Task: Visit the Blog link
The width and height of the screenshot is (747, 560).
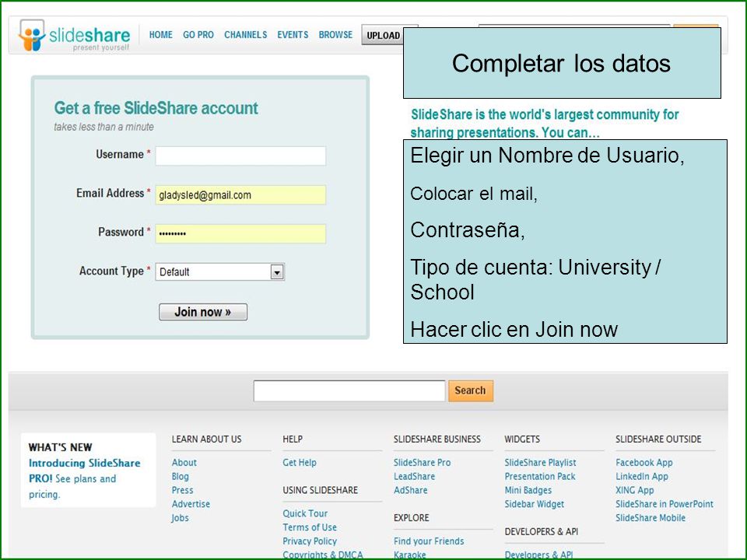Action: point(180,476)
